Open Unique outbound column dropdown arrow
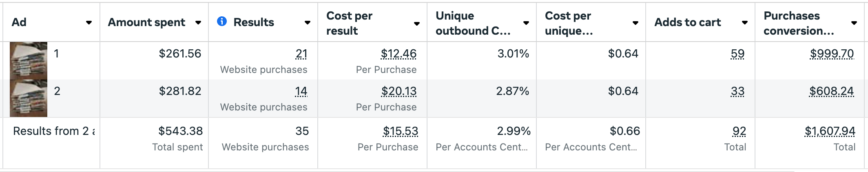 [x=526, y=23]
